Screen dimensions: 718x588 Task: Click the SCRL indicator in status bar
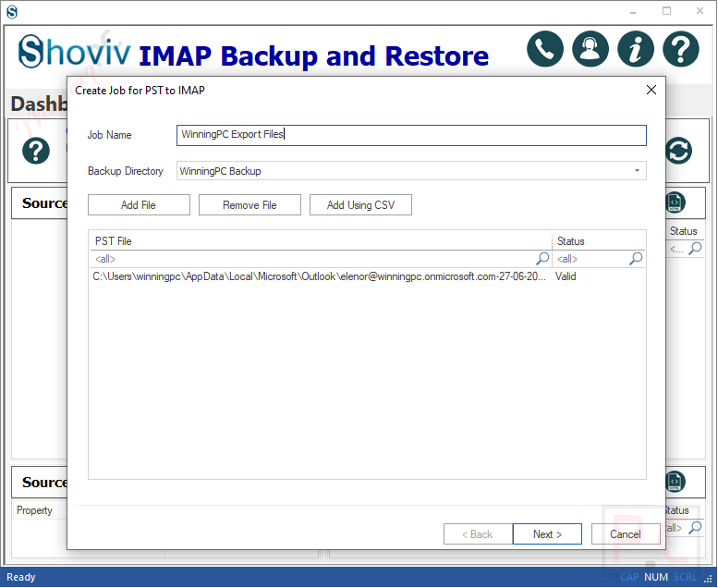pos(685,577)
